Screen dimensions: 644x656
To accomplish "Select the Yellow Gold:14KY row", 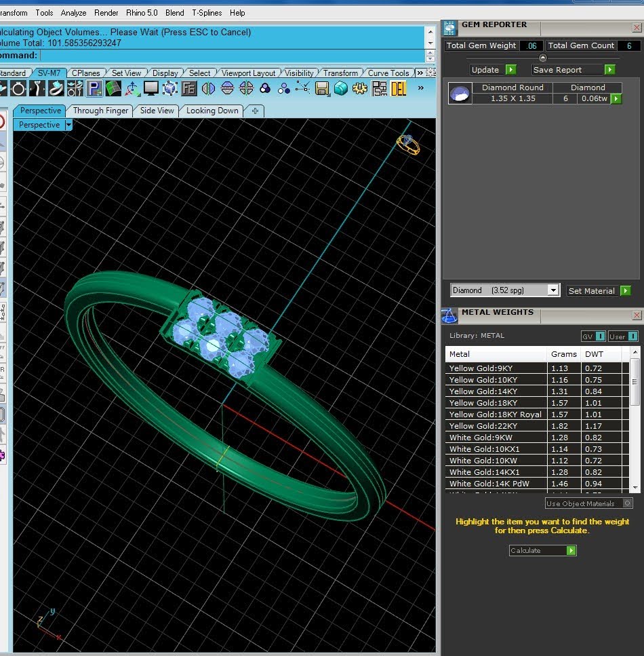I will coord(537,391).
